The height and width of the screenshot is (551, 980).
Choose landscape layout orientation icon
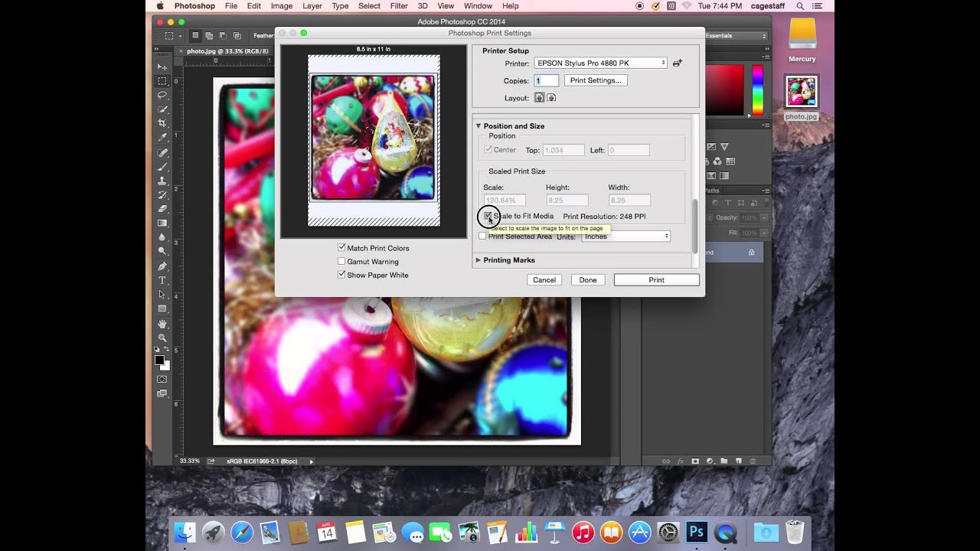coord(551,98)
